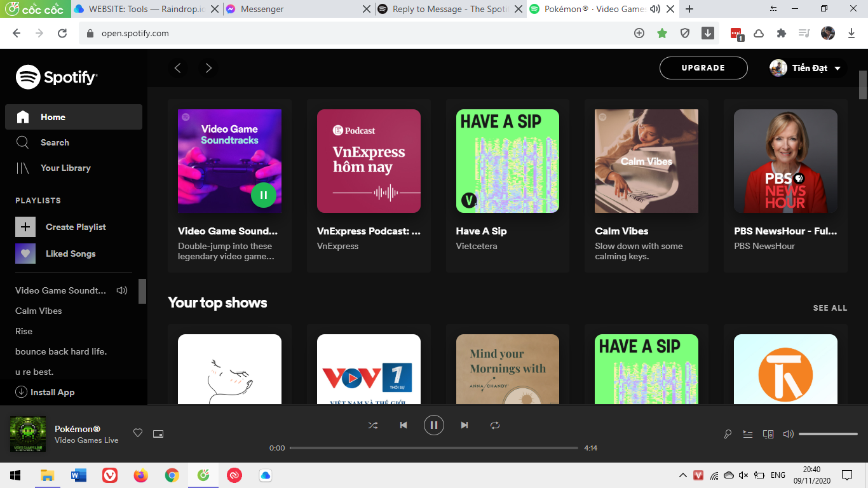Screen dimensions: 868x488
Task: Navigate back with the Spotify back arrow
Action: click(178, 68)
